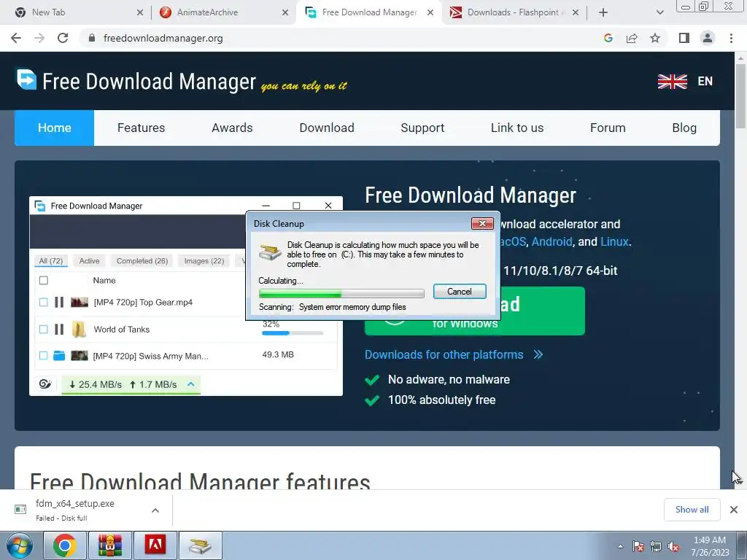Screen dimensions: 747x560
Task: Open a new tab with plus button
Action: tap(603, 12)
